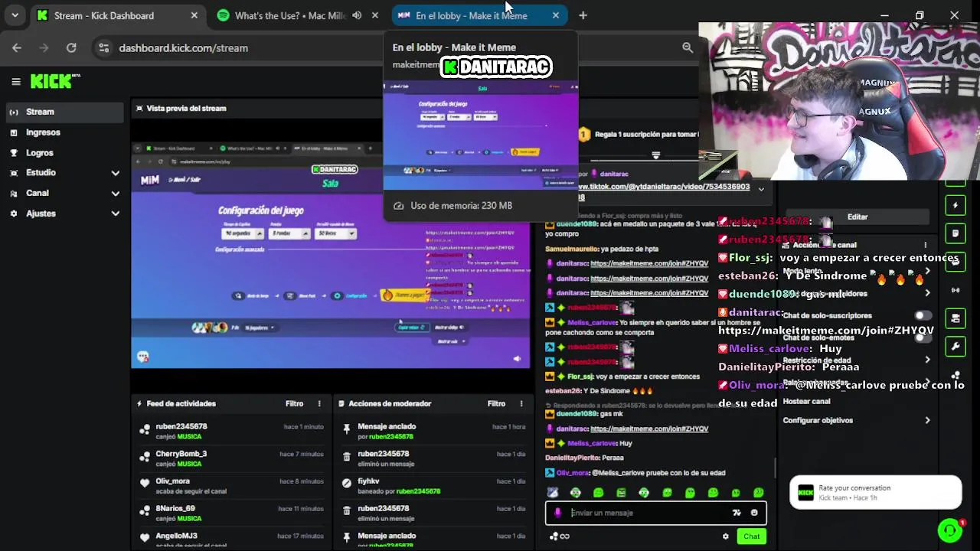Click the MUSICA reward text under ruben2345678
Viewport: 980px width, 551px height.
189,437
